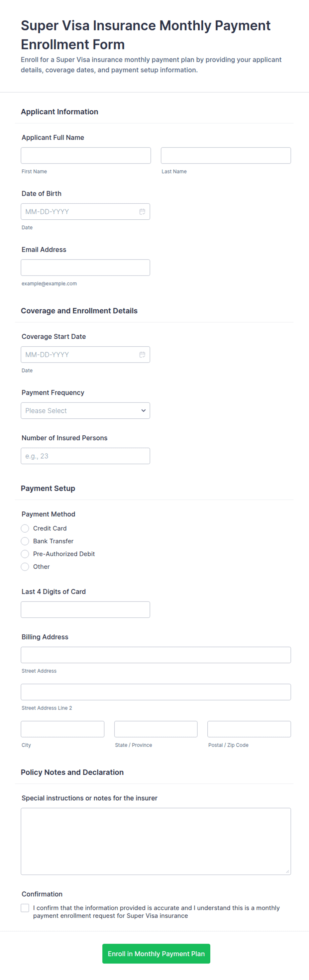Image resolution: width=309 pixels, height=980 pixels.
Task: Focus the Last Name field
Action: [x=226, y=156]
